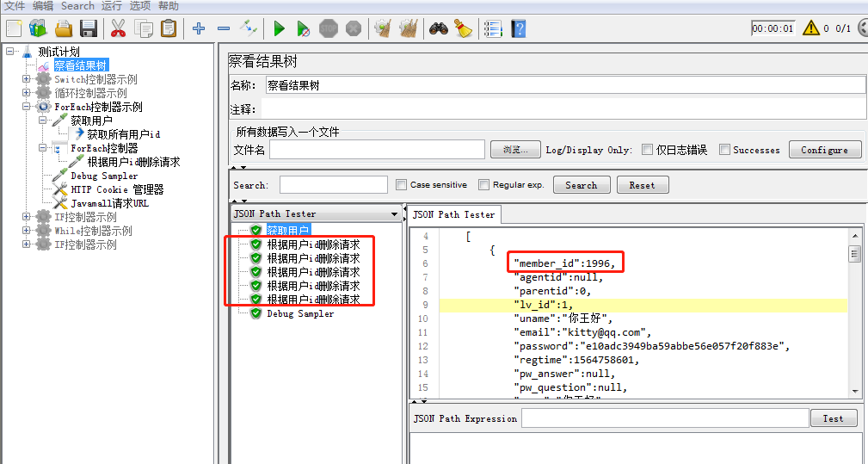Viewport: 868px width, 464px height.
Task: Click the Open file folder icon
Action: 64,28
